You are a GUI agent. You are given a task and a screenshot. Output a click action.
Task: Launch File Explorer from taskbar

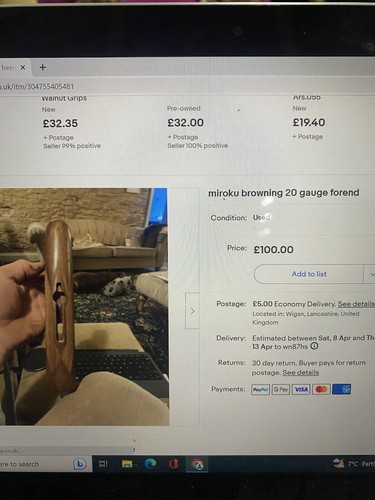pos(127,464)
